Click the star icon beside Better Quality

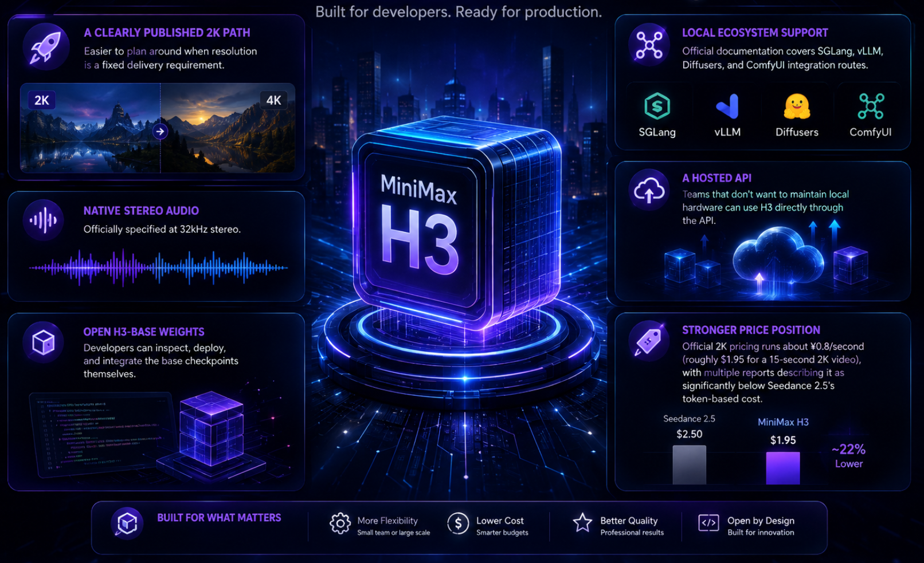pos(582,522)
